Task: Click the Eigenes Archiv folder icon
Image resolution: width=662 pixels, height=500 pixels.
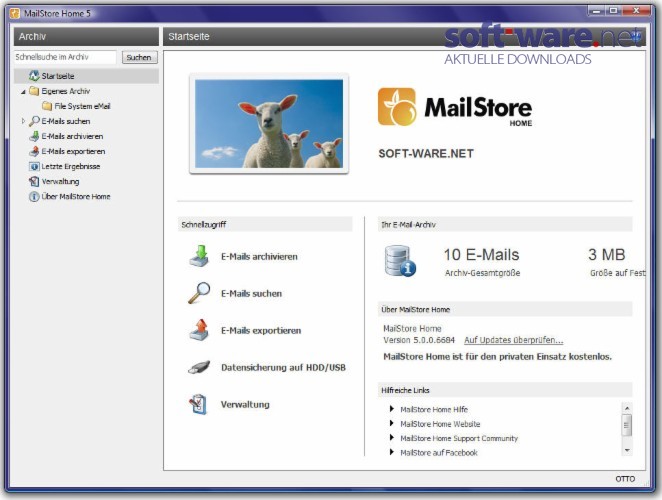Action: pos(34,91)
